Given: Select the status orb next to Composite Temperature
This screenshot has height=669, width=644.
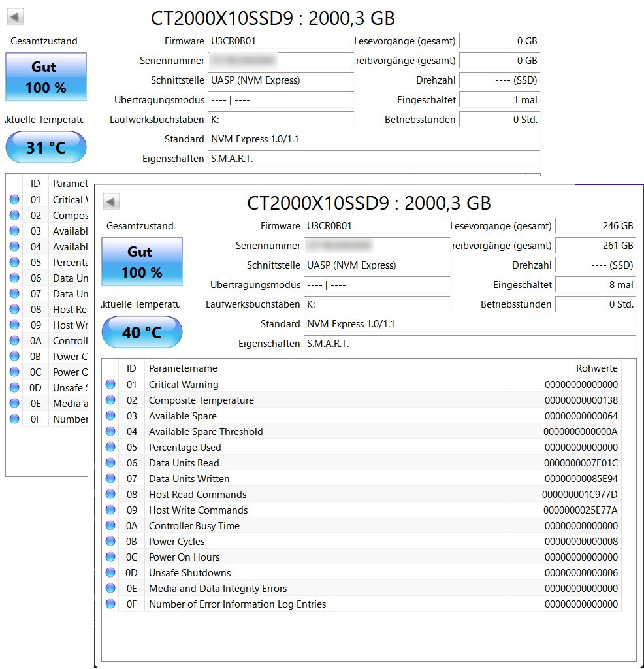Looking at the screenshot, I should [110, 400].
